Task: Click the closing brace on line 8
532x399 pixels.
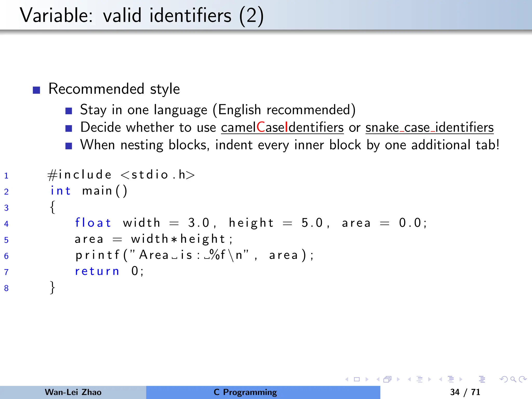Action: tap(52, 287)
